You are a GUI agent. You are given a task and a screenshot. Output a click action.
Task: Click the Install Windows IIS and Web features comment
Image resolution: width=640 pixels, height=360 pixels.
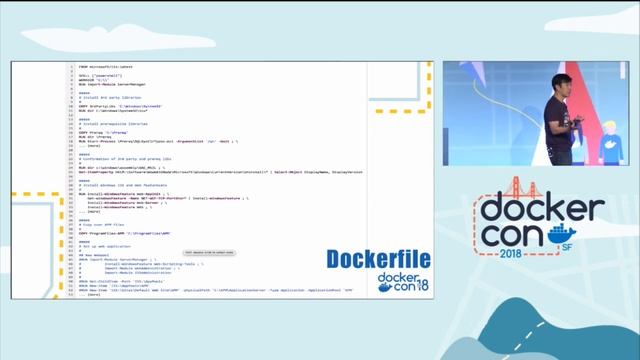pos(122,185)
